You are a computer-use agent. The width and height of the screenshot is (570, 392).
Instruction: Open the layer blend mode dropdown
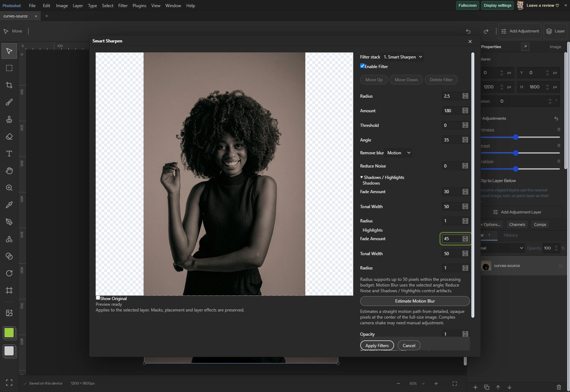[x=502, y=248]
